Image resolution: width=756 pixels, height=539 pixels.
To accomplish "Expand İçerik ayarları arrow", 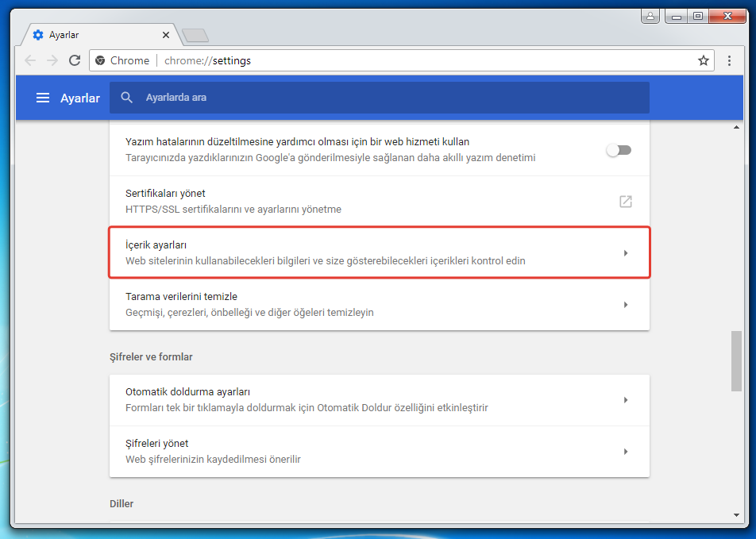I will pos(626,253).
